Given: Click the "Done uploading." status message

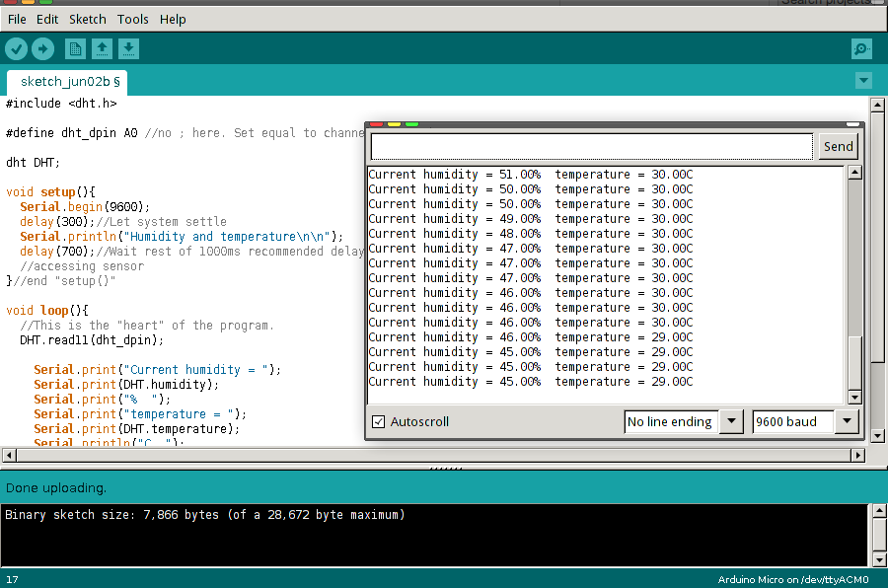Looking at the screenshot, I should click(x=56, y=488).
